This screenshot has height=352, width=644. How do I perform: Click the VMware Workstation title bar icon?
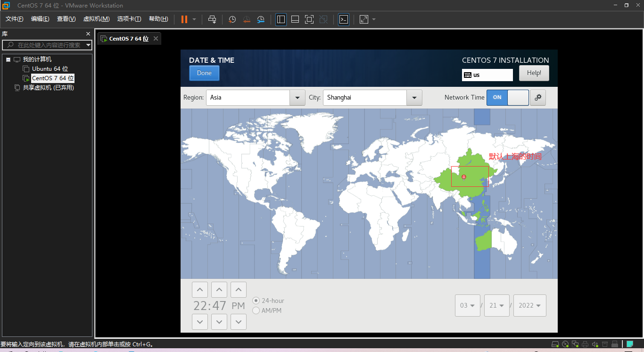coord(6,6)
